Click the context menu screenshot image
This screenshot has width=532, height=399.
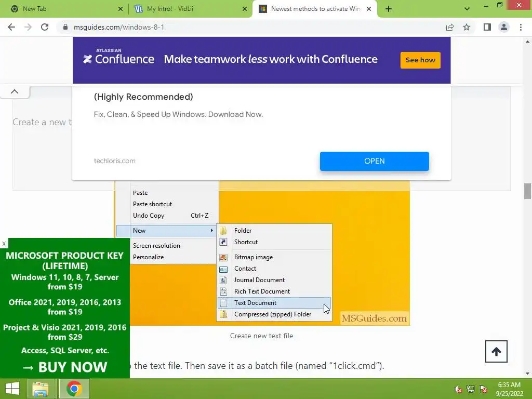pos(262,253)
